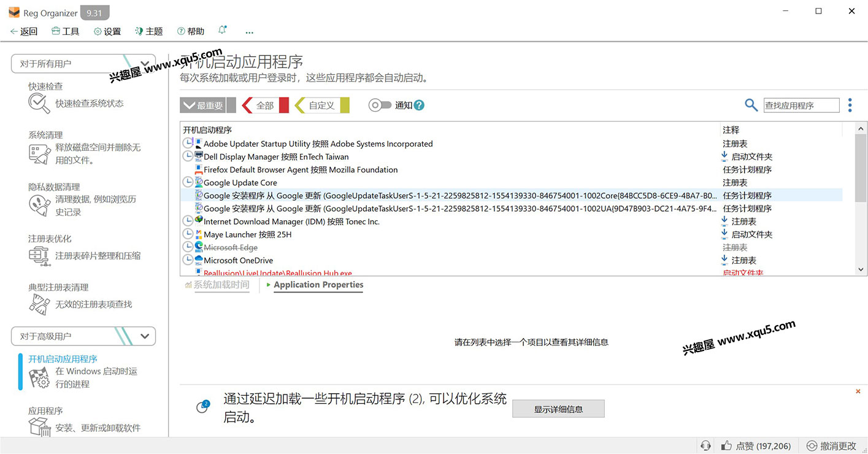
Task: Click the 显示详细信息 button
Action: [x=558, y=409]
